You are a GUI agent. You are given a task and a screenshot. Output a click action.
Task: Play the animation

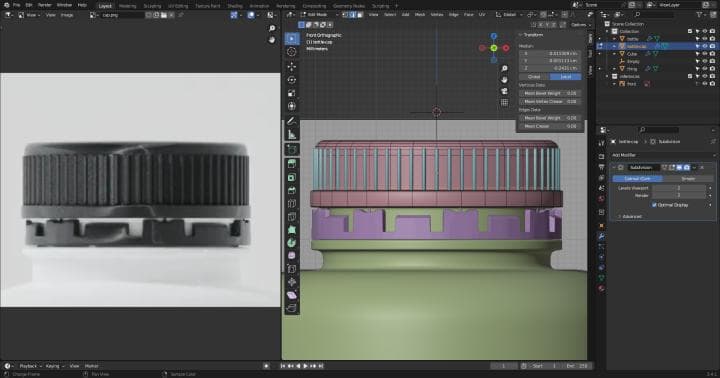tap(305, 366)
